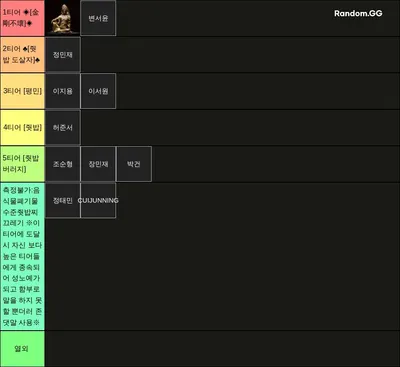The width and height of the screenshot is (400, 367).
Task: Pick the 이서원 card in 3티어
Action: tap(98, 91)
